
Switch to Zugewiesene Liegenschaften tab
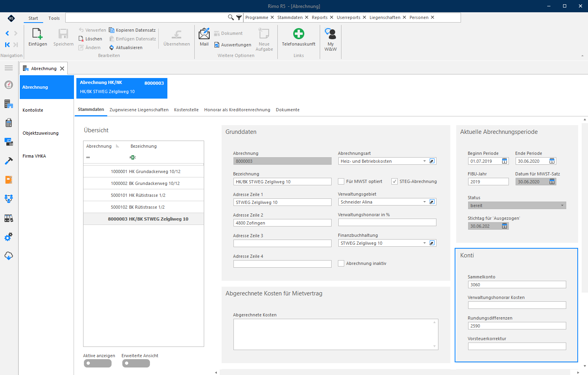tap(139, 110)
